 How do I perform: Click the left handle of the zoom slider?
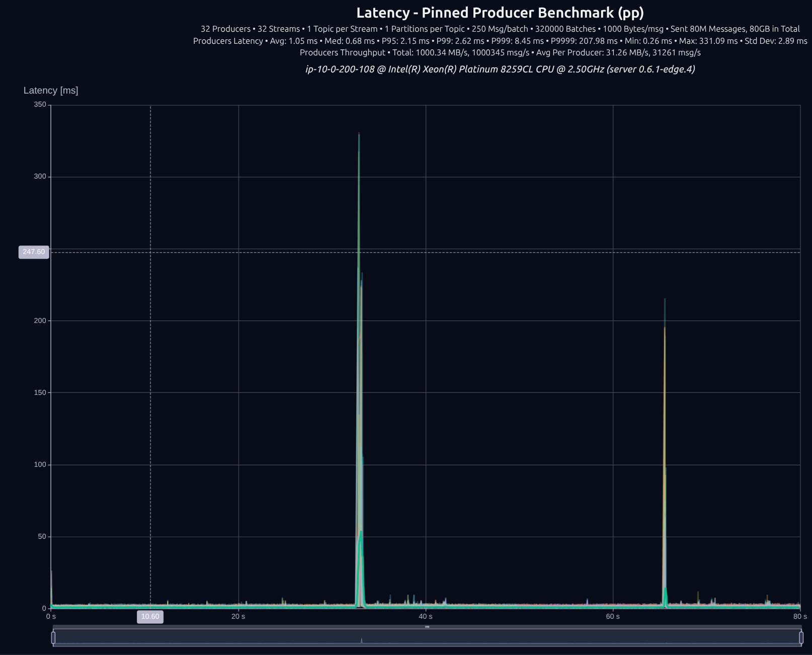point(53,637)
